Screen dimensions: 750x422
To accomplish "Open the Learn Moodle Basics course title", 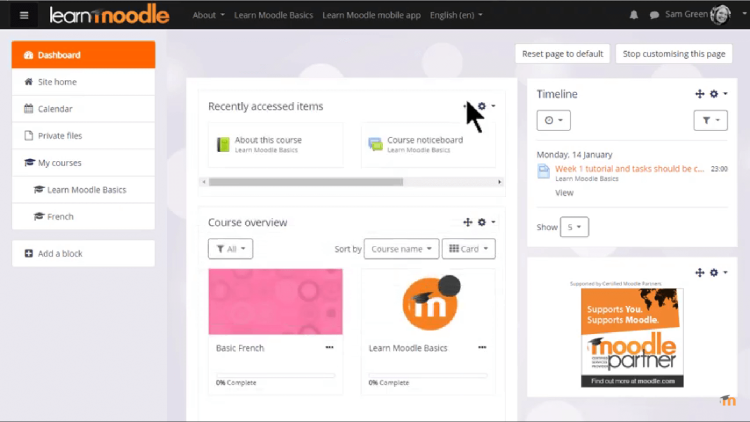I will tap(408, 348).
